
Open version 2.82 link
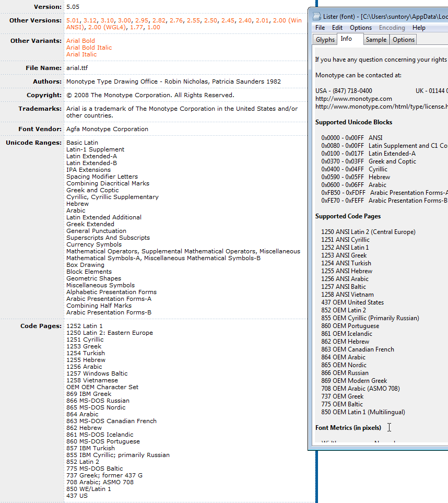pos(159,20)
